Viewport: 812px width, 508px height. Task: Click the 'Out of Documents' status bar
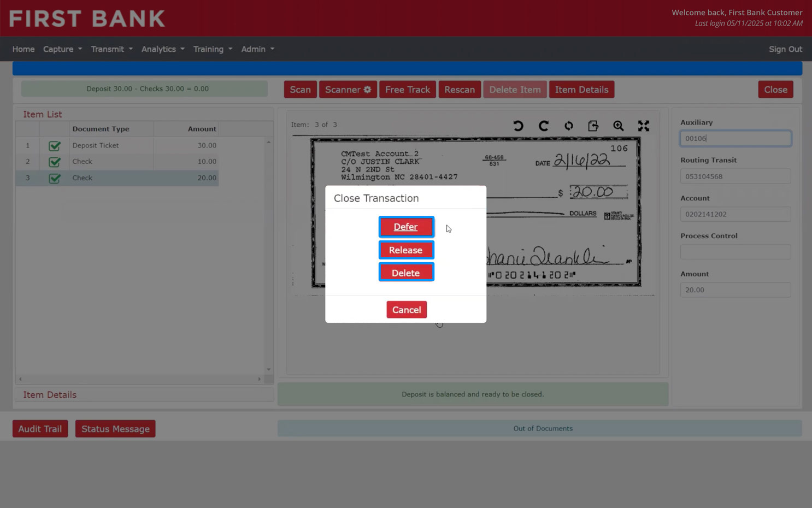pyautogui.click(x=540, y=429)
